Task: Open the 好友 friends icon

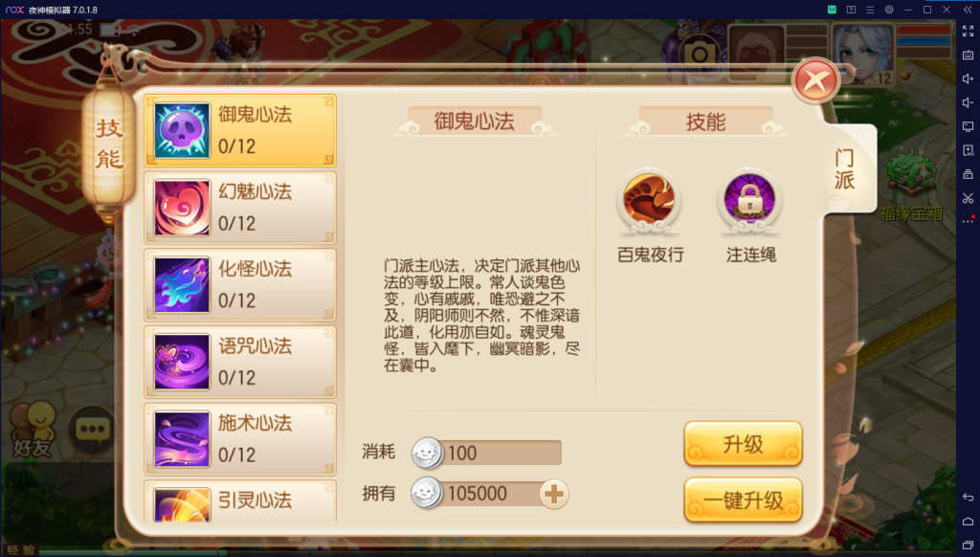Action: coord(33,429)
